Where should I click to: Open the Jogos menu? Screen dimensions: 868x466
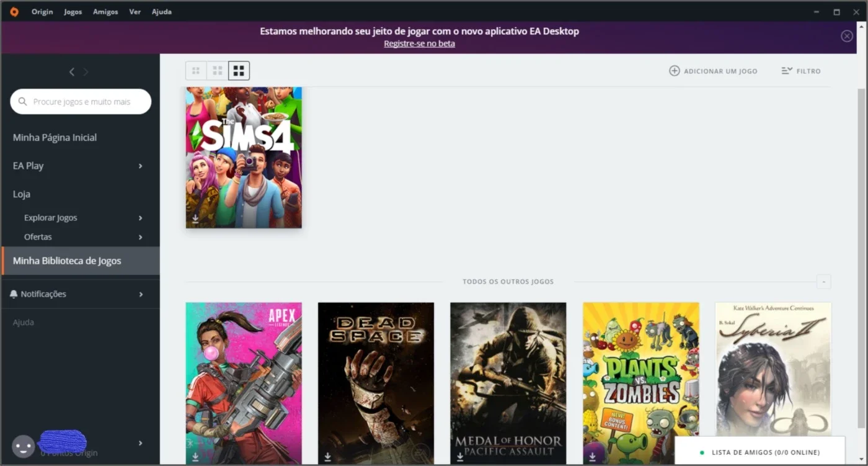pyautogui.click(x=73, y=12)
